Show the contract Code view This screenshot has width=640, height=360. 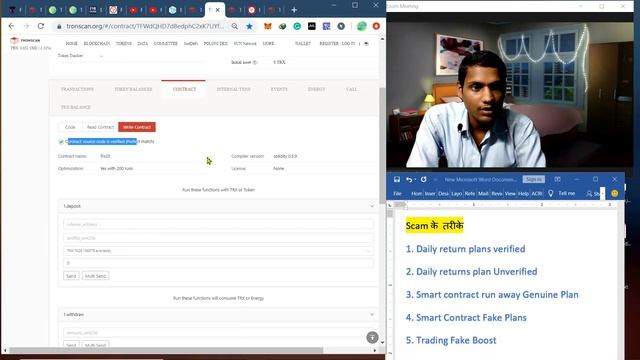tap(70, 127)
